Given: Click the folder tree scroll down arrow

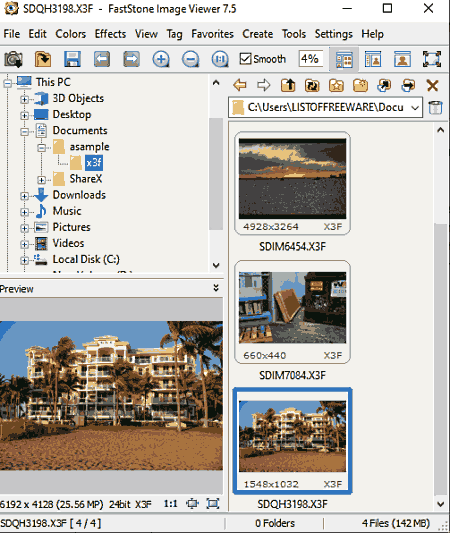Looking at the screenshot, I should point(216,265).
